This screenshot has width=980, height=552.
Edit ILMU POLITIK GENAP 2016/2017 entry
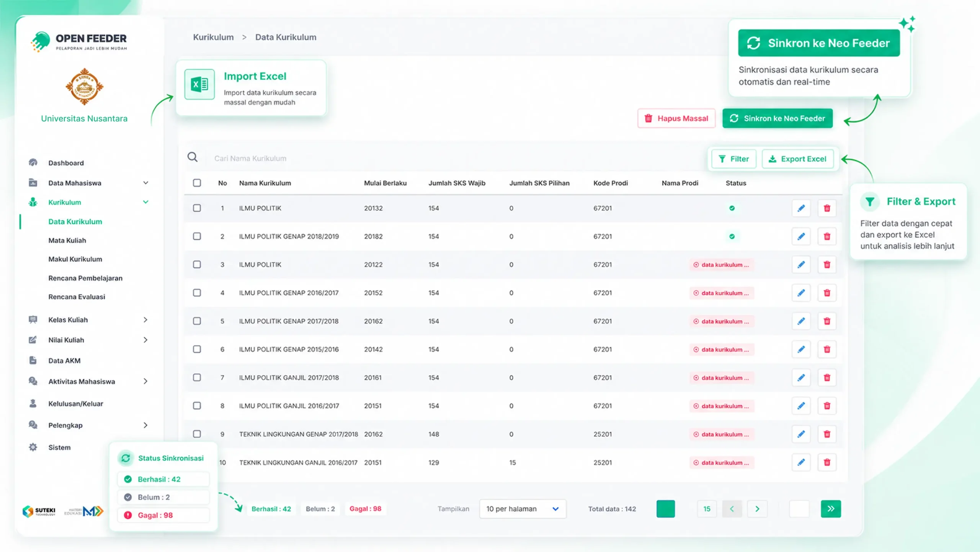tap(801, 293)
